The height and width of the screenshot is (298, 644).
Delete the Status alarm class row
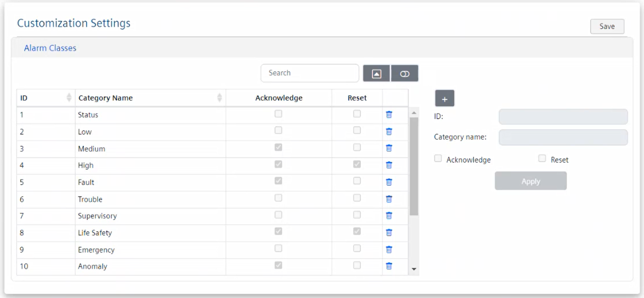389,115
